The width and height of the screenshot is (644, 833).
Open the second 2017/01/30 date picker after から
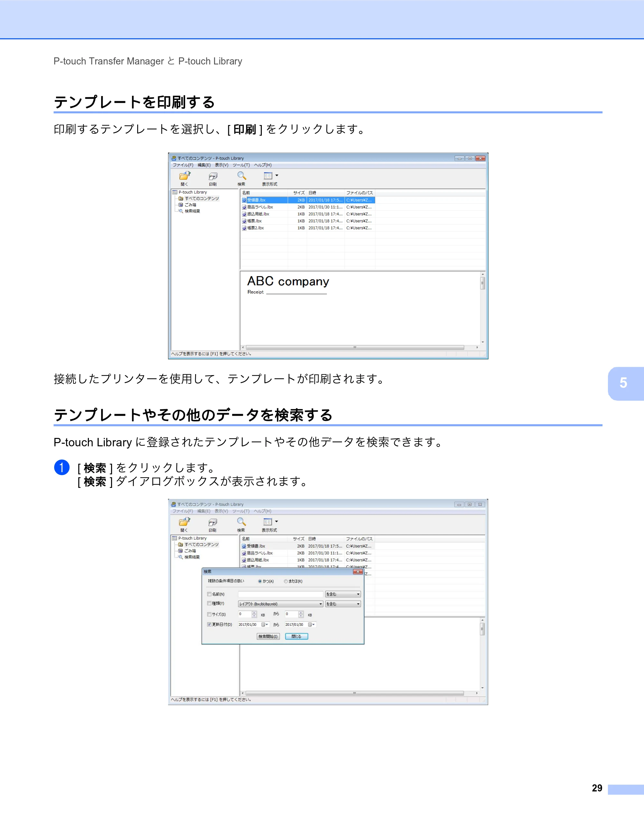312,625
